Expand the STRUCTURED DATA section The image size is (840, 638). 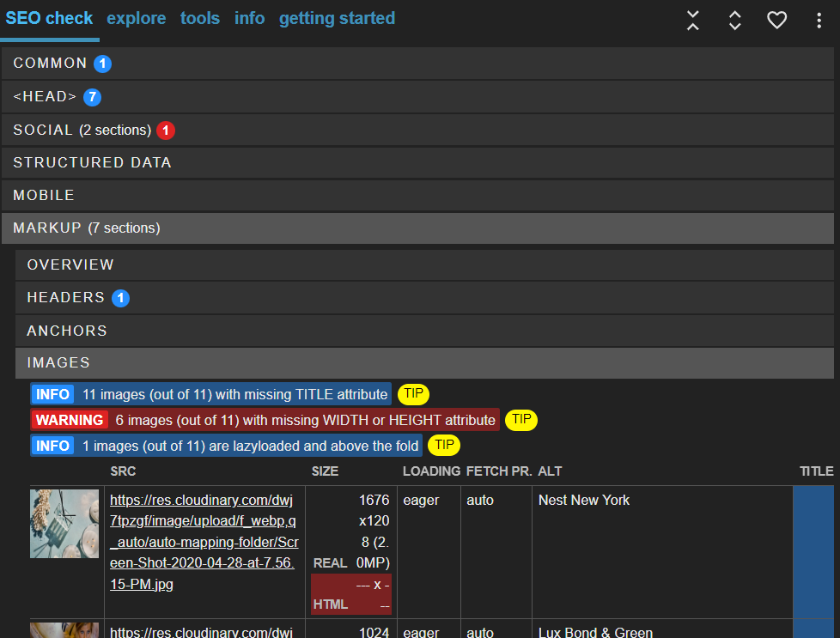[92, 163]
